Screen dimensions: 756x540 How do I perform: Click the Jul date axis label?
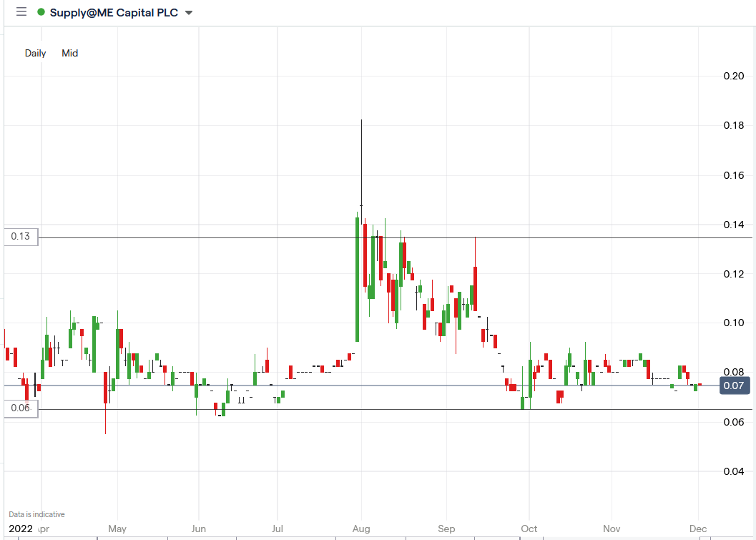click(278, 529)
